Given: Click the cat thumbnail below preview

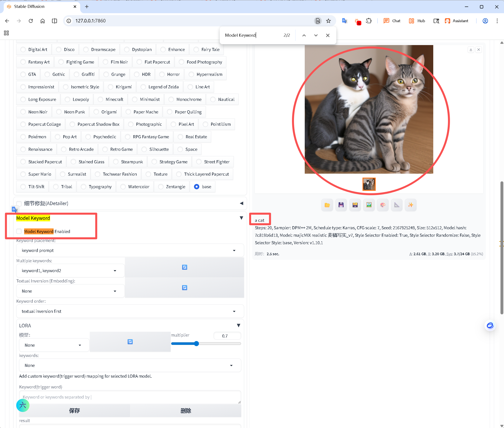Looking at the screenshot, I should click(369, 184).
